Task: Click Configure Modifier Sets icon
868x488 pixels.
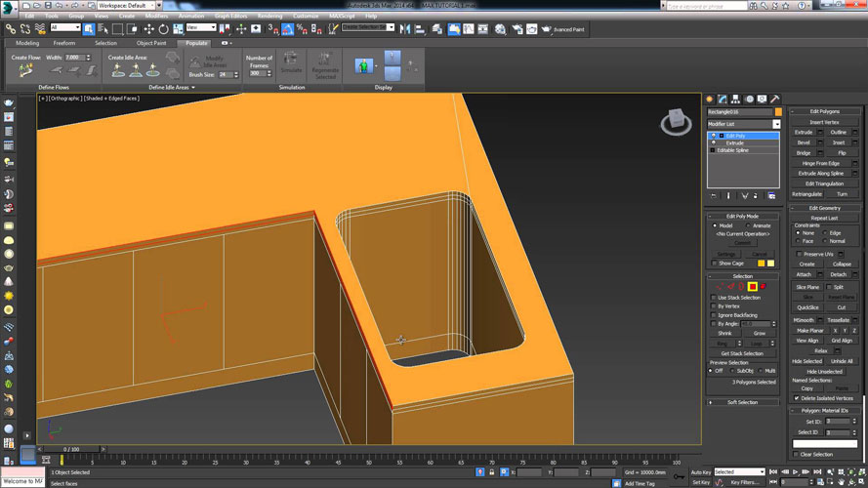Action: 771,196
